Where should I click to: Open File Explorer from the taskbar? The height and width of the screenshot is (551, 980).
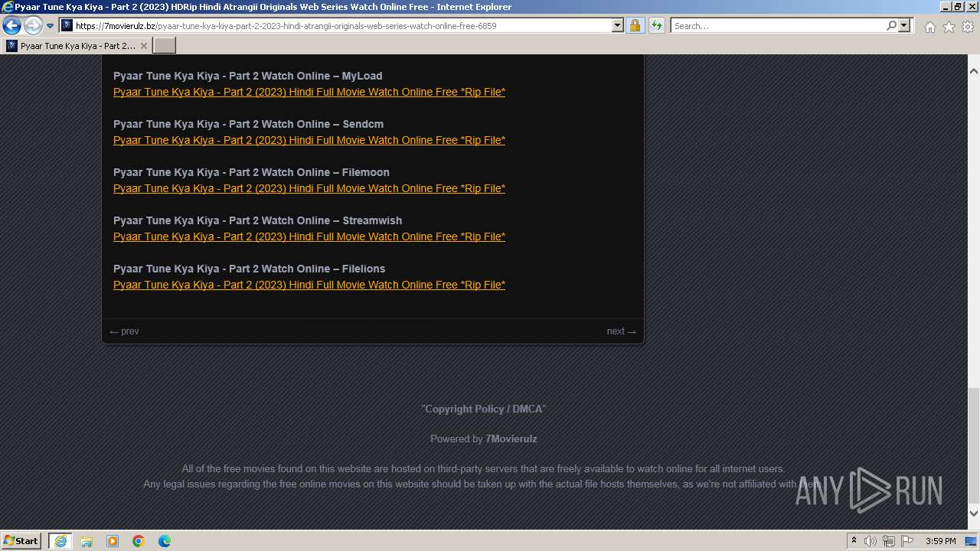click(x=87, y=541)
